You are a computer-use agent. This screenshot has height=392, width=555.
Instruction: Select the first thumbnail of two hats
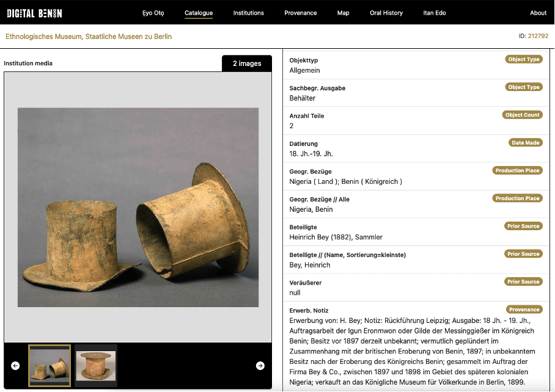[x=50, y=366]
